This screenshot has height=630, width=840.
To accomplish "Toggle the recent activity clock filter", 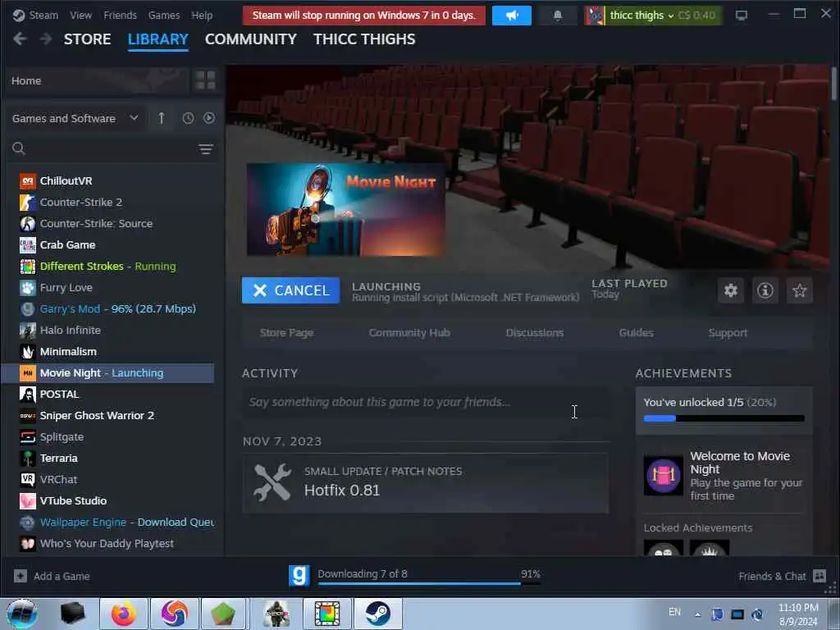I will click(x=188, y=118).
